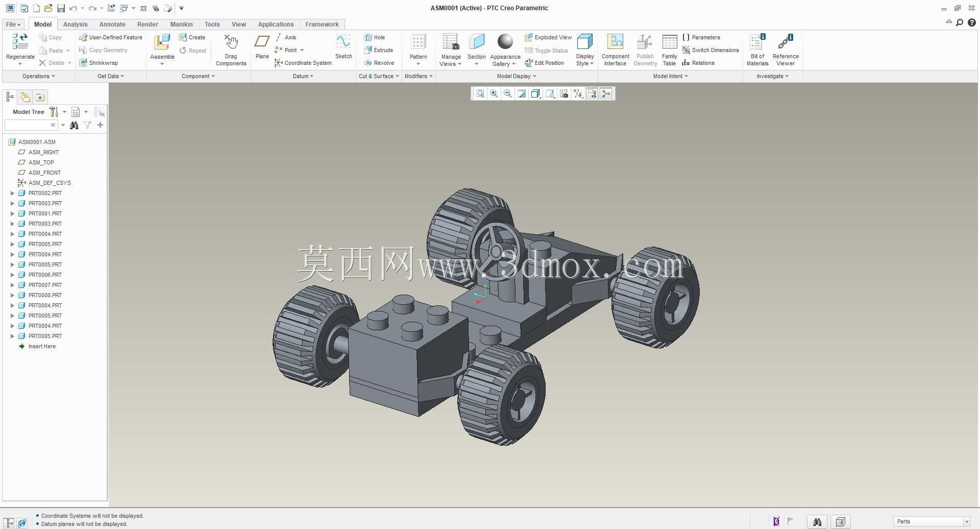This screenshot has width=980, height=529.
Task: Show the Model Tree tab
Action: tap(10, 97)
